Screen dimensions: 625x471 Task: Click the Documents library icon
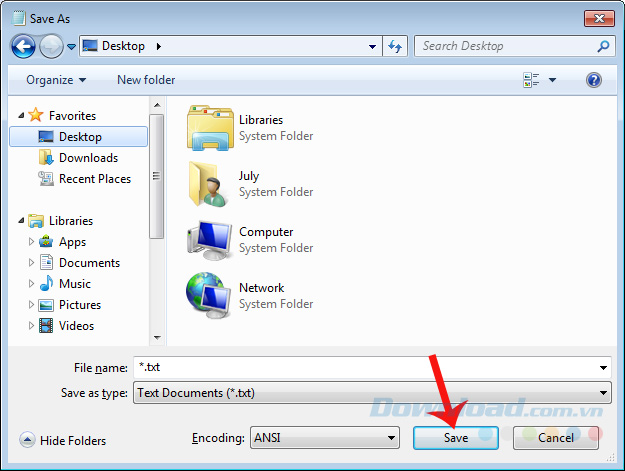tap(46, 262)
